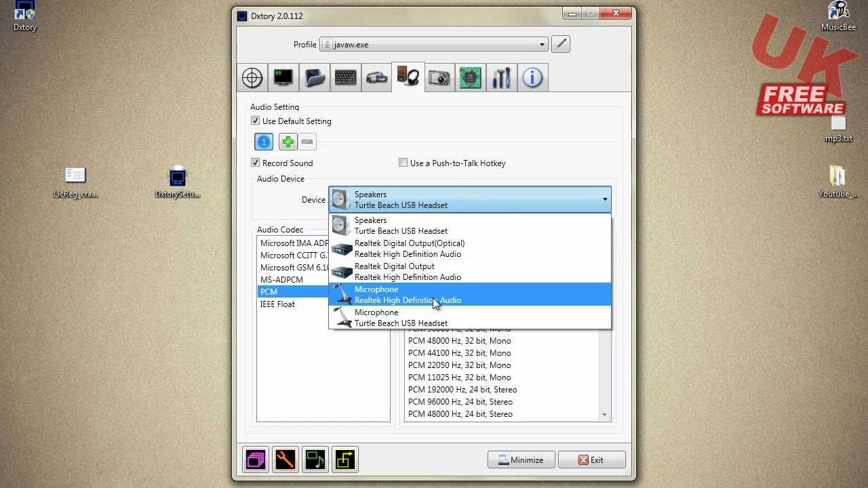
Task: Toggle Record Sound checkbox
Action: coord(256,163)
